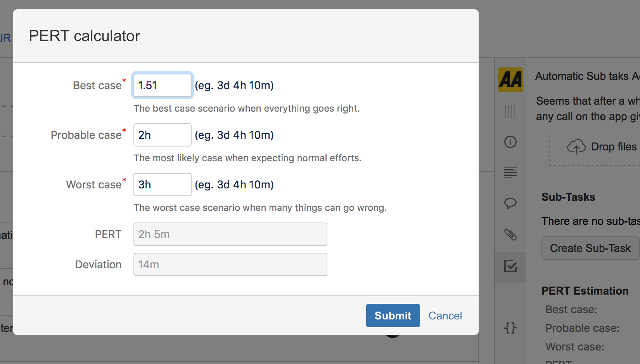Image resolution: width=640 pixels, height=364 pixels.
Task: Cancel the PERT calculator dialog
Action: point(445,316)
